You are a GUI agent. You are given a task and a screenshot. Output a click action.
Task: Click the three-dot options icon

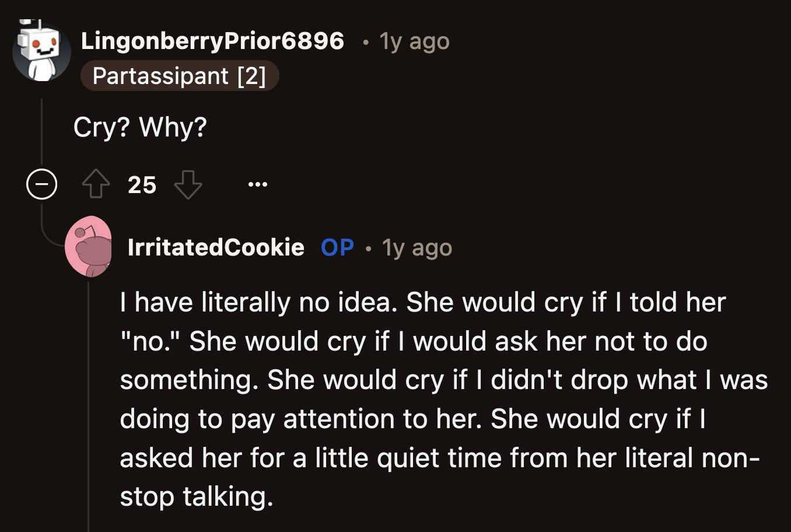257,184
